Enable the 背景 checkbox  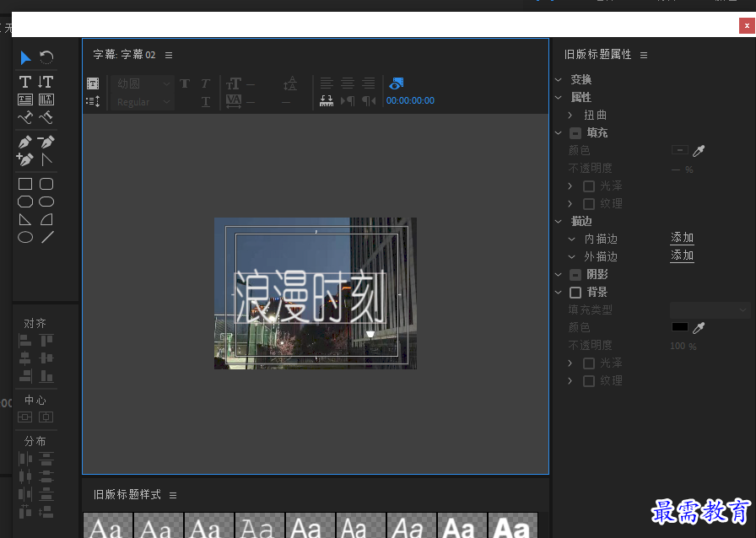[575, 293]
